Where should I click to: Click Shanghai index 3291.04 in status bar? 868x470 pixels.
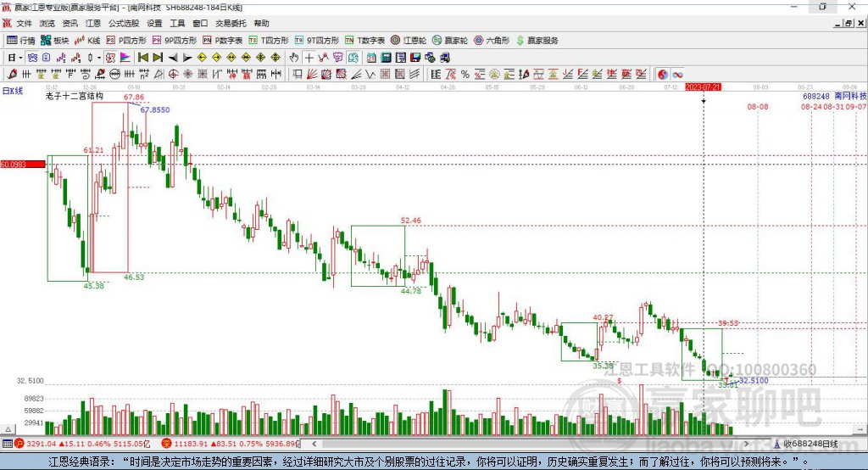[x=41, y=444]
